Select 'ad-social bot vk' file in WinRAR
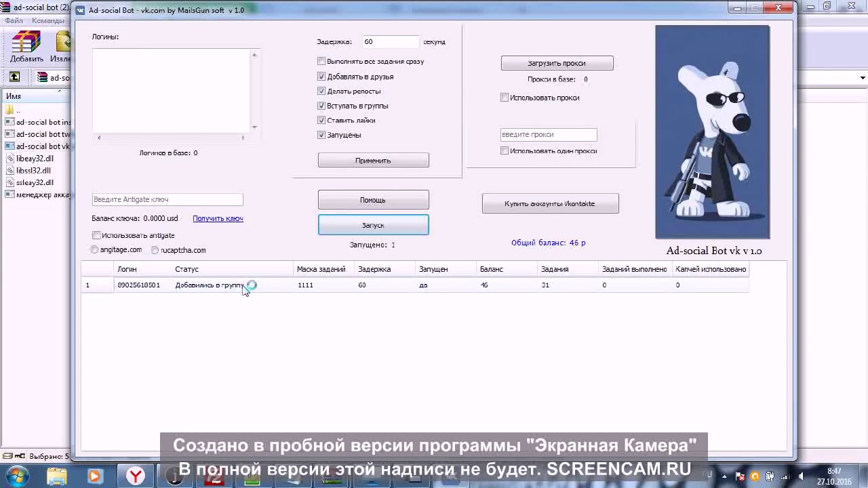The height and width of the screenshot is (488, 868). tap(37, 146)
